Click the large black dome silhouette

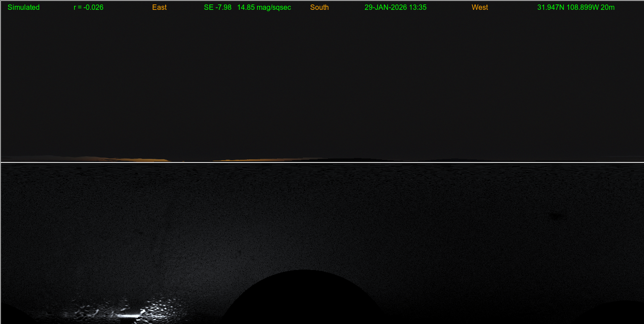click(x=303, y=299)
